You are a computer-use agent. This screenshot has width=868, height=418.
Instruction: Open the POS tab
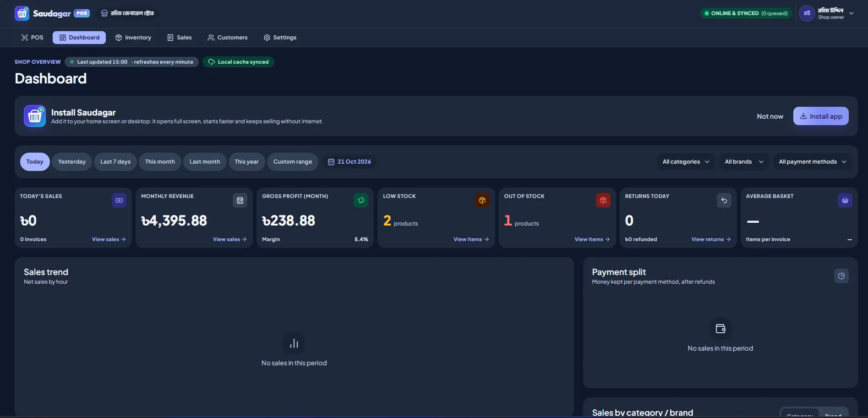32,38
